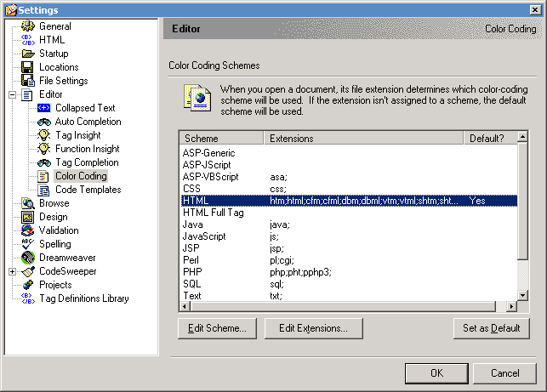Click the Function Insight lightbulb icon
This screenshot has height=392, width=547.
click(44, 149)
